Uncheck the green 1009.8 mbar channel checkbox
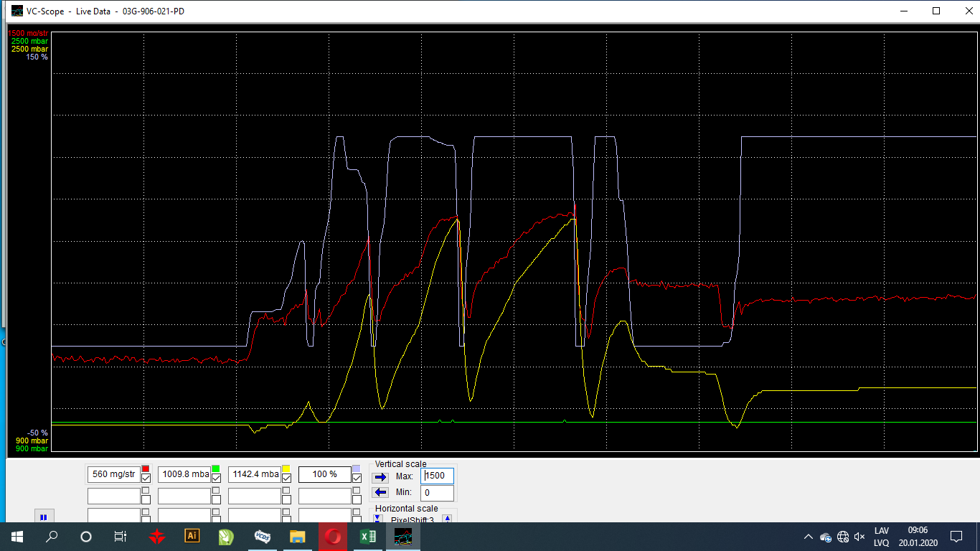Viewport: 980px width, 551px height. [216, 479]
